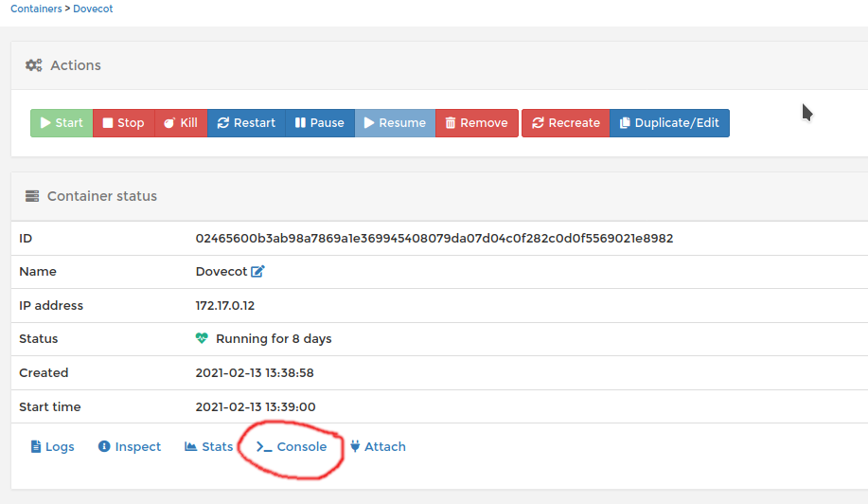Select the container ID hash text
This screenshot has height=504, width=868.
(x=434, y=238)
